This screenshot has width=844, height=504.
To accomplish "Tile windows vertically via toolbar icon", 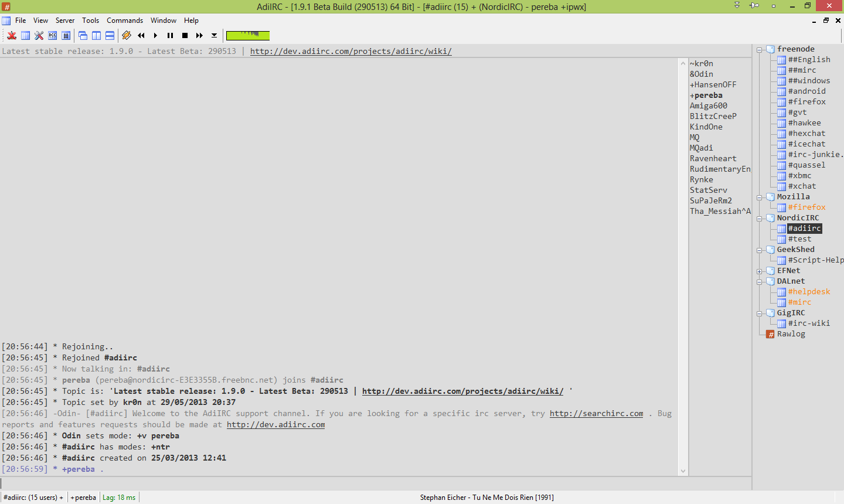I will click(96, 35).
